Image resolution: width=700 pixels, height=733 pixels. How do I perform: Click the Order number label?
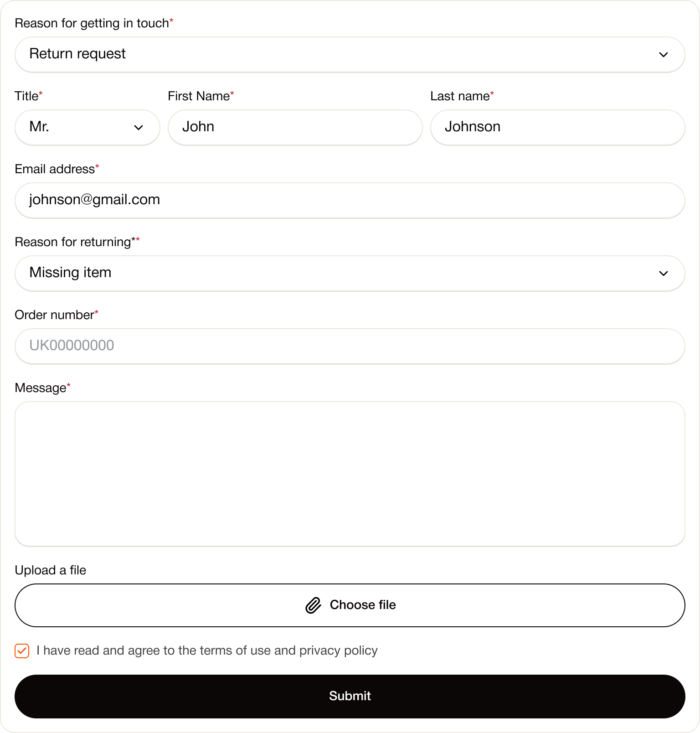(x=54, y=315)
